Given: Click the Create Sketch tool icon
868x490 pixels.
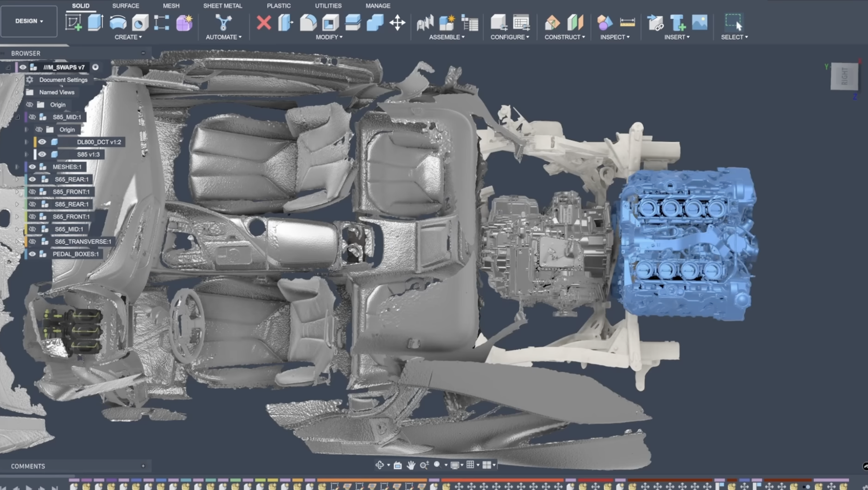Looking at the screenshot, I should pyautogui.click(x=73, y=22).
